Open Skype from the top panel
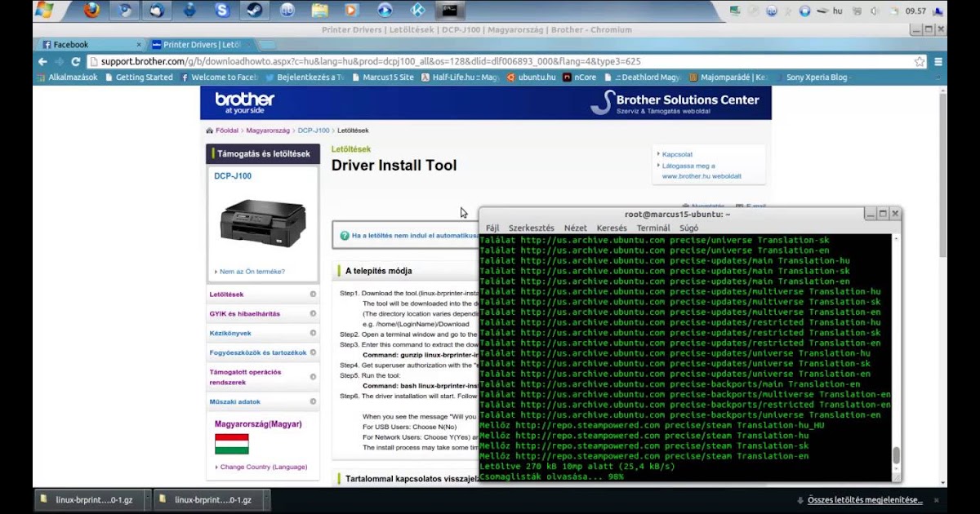Viewport: 980px width, 514px height. click(222, 11)
